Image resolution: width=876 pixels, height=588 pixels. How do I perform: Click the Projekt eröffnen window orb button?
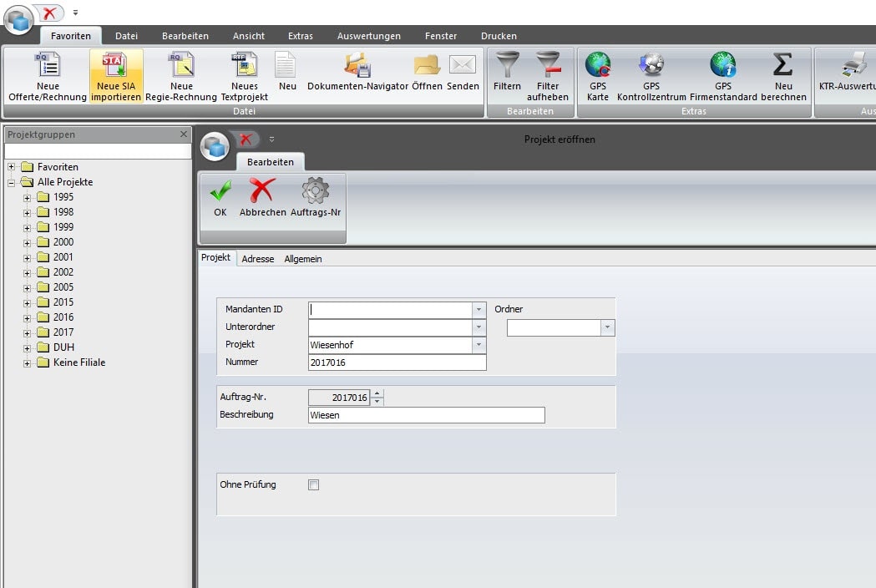215,147
